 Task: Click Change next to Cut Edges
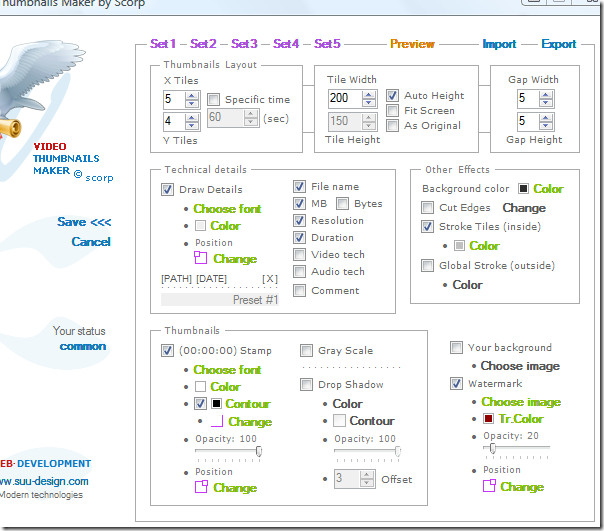pyautogui.click(x=524, y=208)
